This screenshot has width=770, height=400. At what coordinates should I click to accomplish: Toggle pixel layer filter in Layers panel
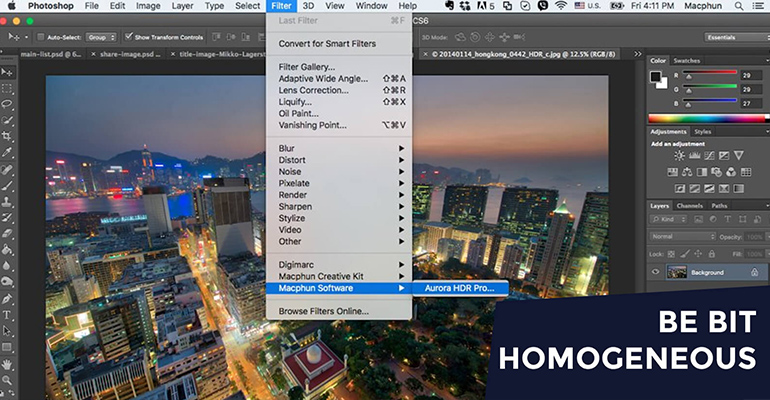click(698, 219)
